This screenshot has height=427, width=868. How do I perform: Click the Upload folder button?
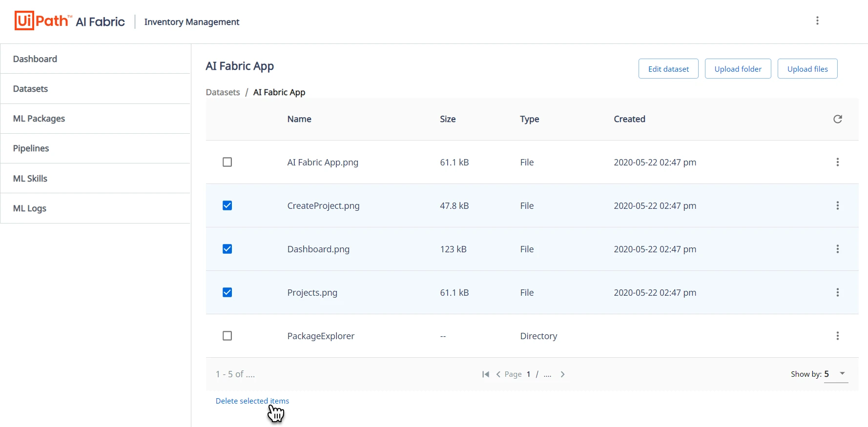pyautogui.click(x=738, y=69)
